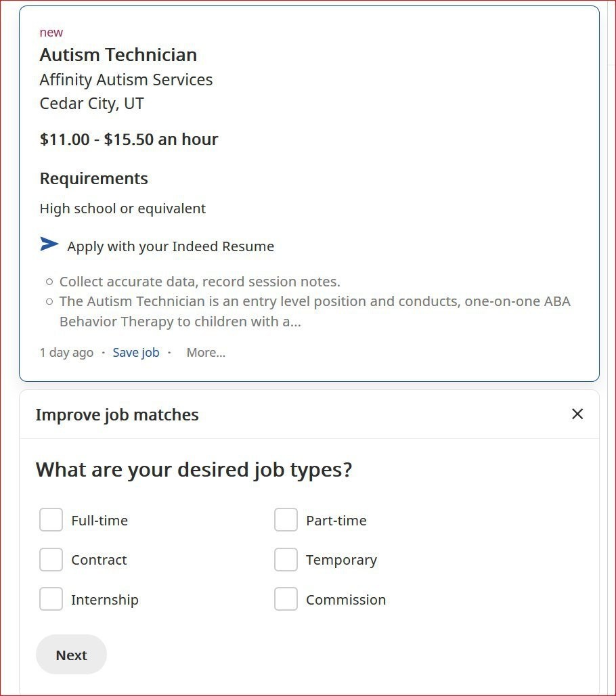Viewport: 616px width, 696px height.
Task: Click the Cedar City, UT location
Action: [92, 104]
